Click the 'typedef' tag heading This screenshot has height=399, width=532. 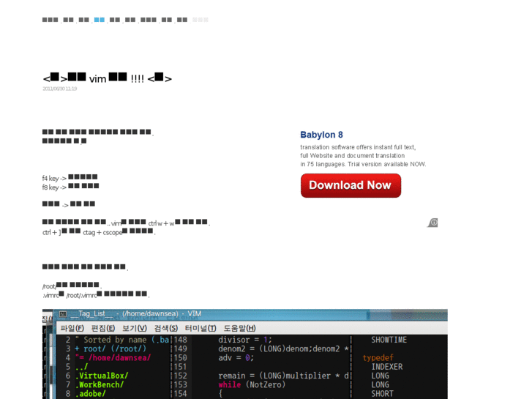378,357
